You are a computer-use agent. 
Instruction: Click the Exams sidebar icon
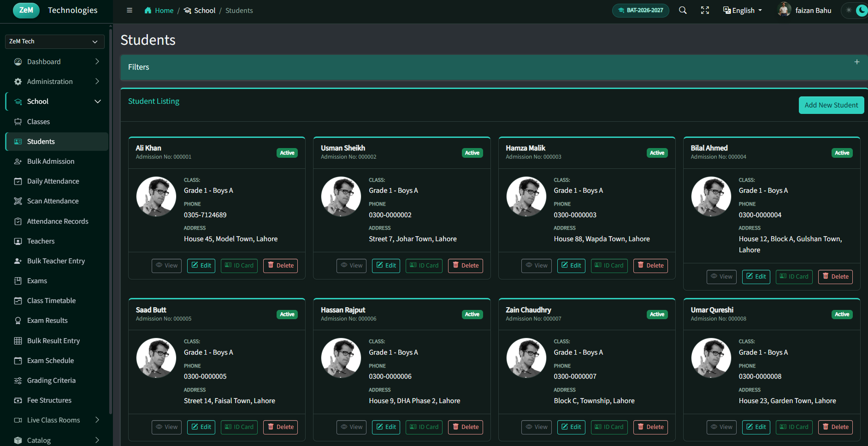pos(18,281)
